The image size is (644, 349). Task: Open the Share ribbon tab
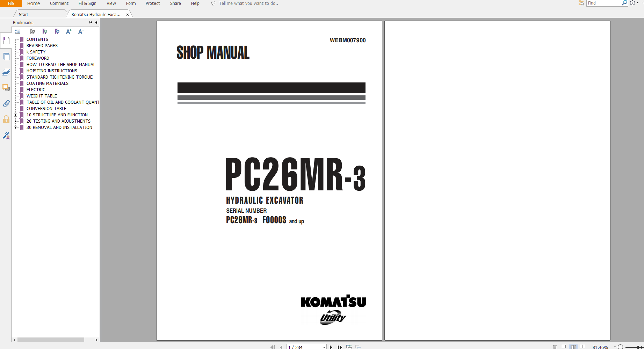coord(175,3)
